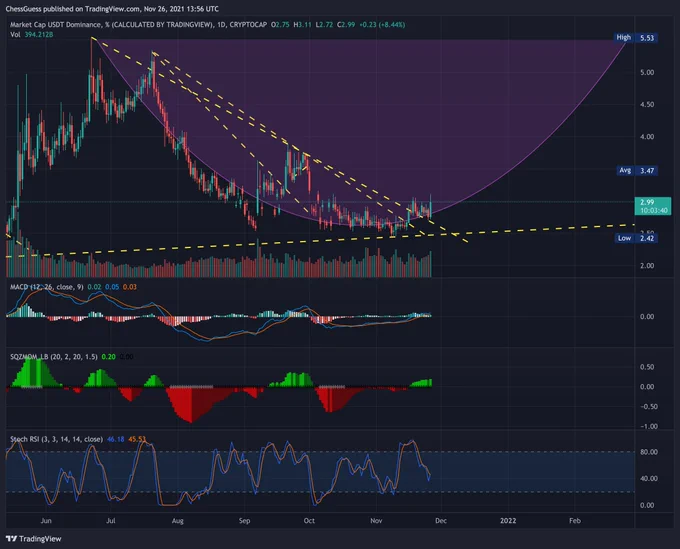Click the MACD value 0.05 in blue
This screenshot has width=680, height=549.
(112, 287)
